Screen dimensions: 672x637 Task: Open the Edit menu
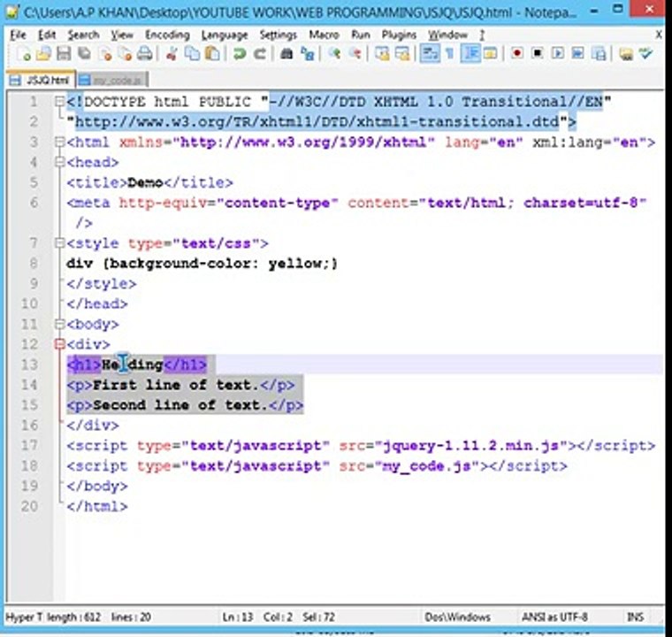47,35
